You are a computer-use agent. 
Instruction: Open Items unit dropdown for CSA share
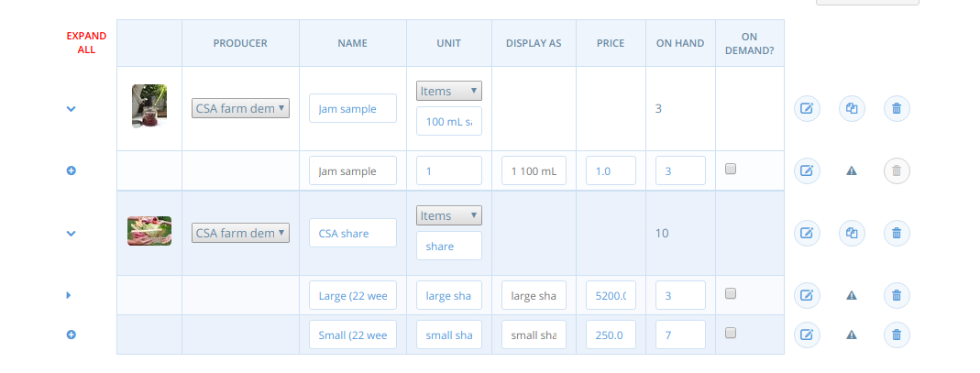point(449,215)
